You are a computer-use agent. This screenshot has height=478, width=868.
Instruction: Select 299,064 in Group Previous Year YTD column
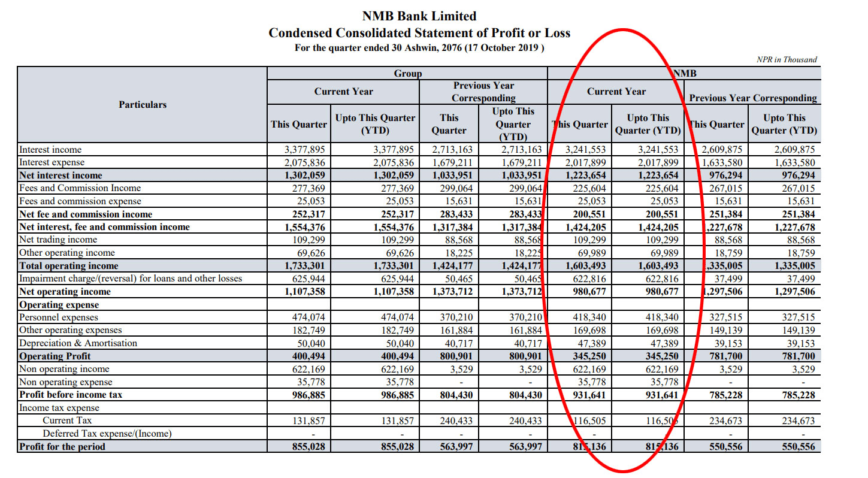tap(525, 188)
